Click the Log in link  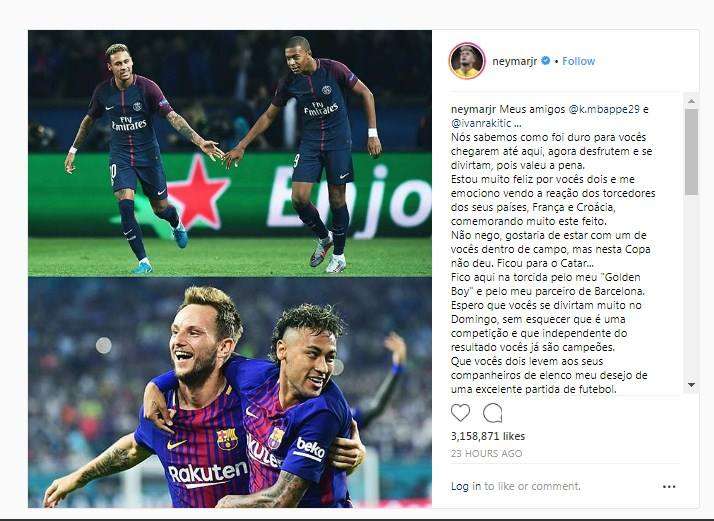pyautogui.click(x=466, y=486)
